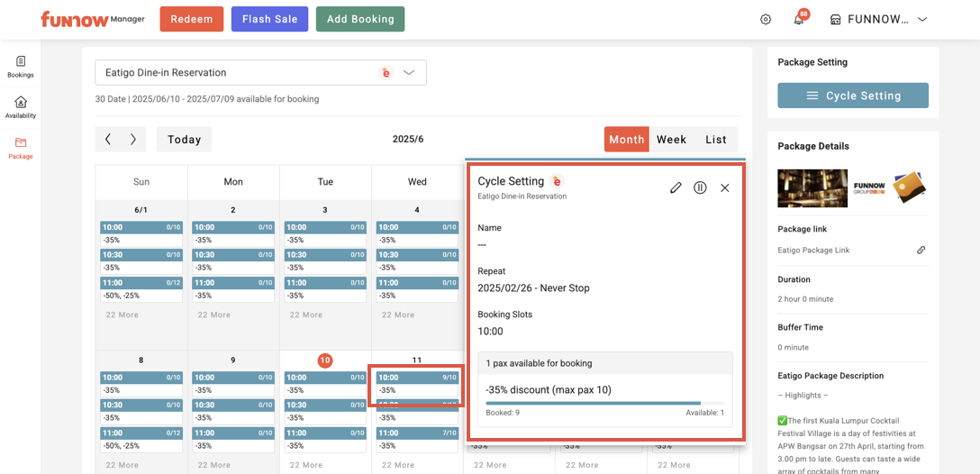Open the notifications bell
Viewport: 980px width, 474px height.
point(798,20)
